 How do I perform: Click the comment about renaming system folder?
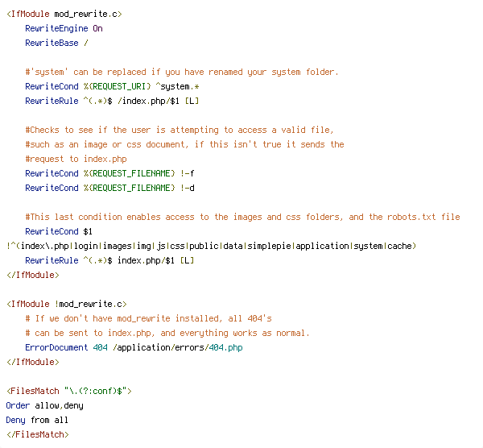pos(182,73)
